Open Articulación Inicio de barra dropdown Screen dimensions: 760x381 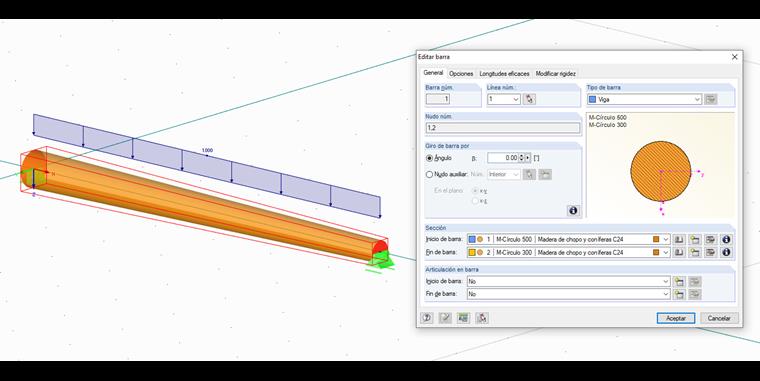(666, 282)
